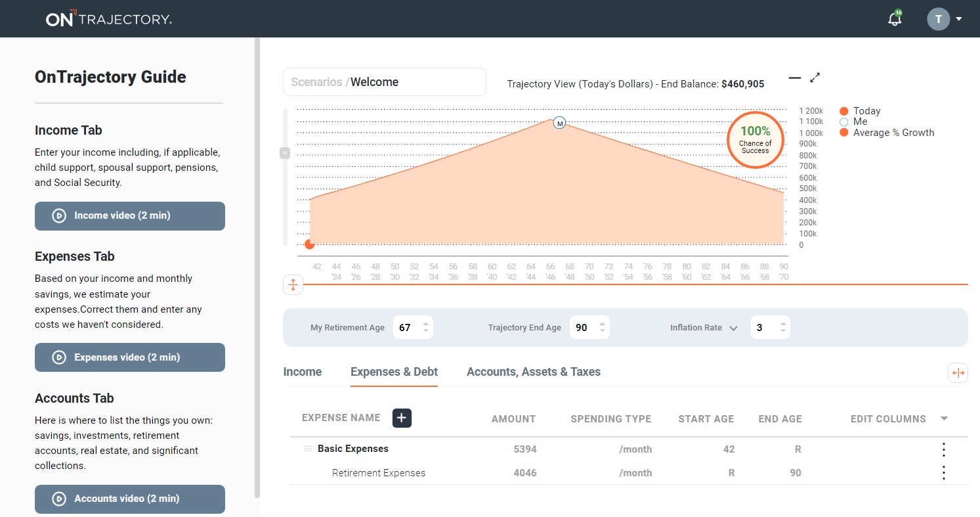Click the vertical resize chart icon
This screenshot has height=517, width=980.
click(x=293, y=284)
